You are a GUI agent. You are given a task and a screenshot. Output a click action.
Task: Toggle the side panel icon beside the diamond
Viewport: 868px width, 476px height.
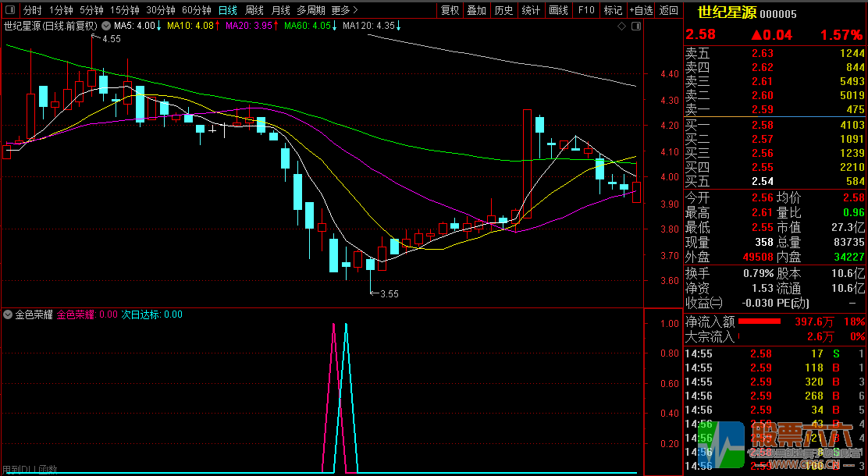[x=635, y=27]
